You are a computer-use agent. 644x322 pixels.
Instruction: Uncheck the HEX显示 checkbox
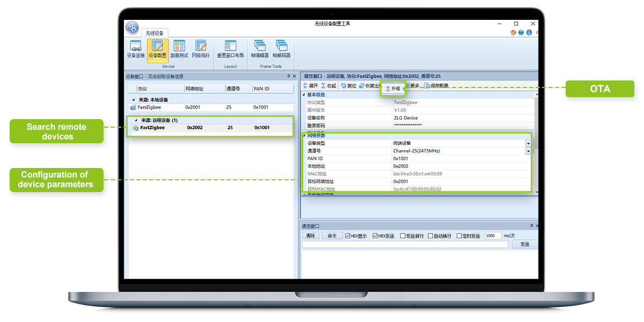coord(348,236)
